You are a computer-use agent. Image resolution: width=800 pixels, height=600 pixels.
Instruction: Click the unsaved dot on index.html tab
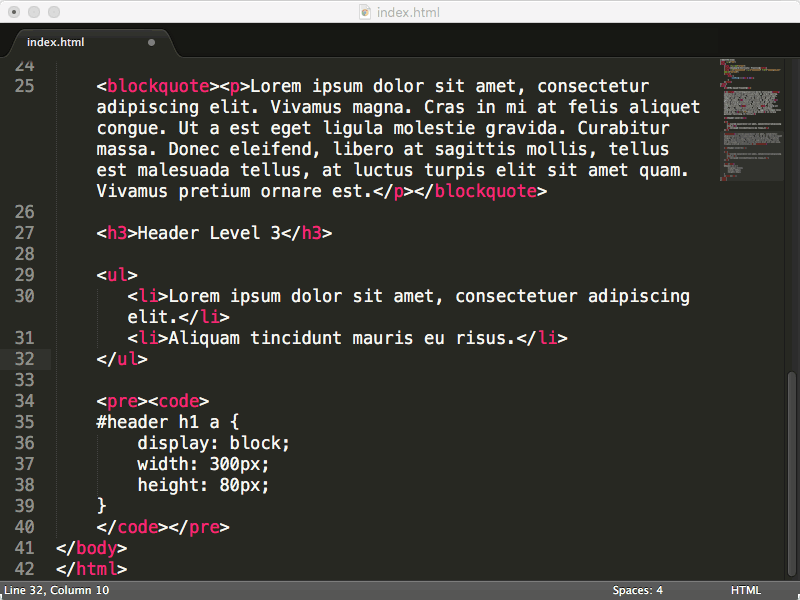[x=152, y=43]
